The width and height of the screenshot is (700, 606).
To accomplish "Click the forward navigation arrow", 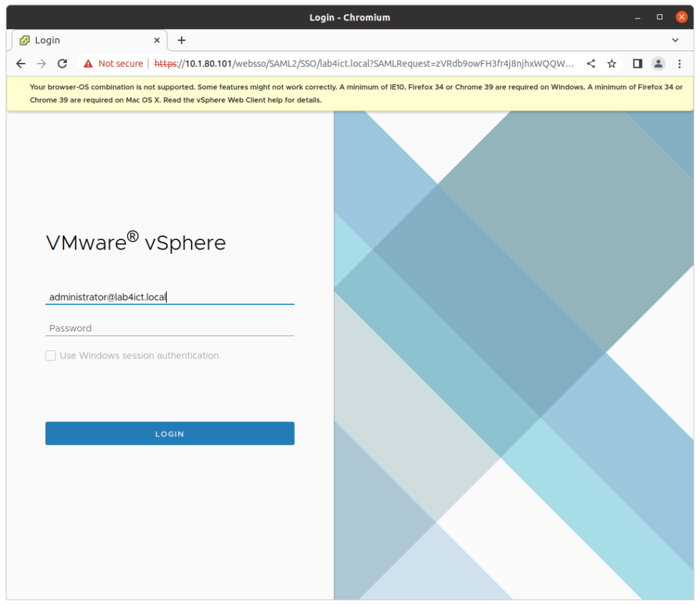I will (41, 63).
